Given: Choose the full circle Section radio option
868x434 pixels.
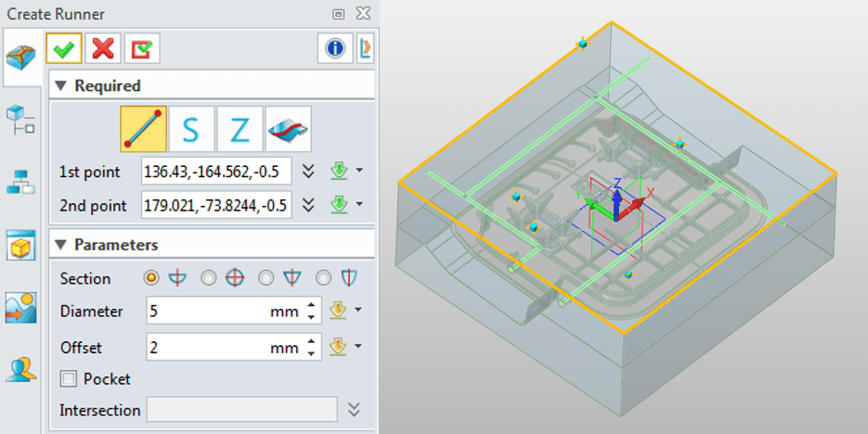Looking at the screenshot, I should point(208,277).
